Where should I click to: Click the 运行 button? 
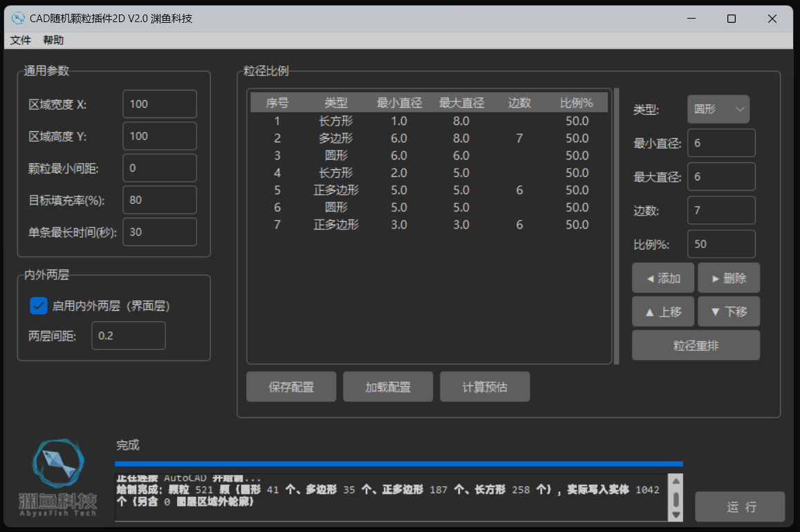tap(740, 506)
